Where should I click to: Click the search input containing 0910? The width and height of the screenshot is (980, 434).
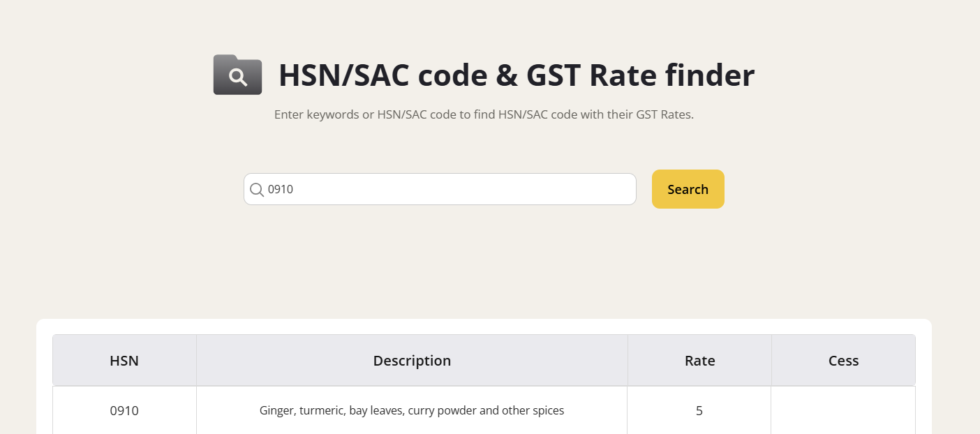pyautogui.click(x=440, y=189)
